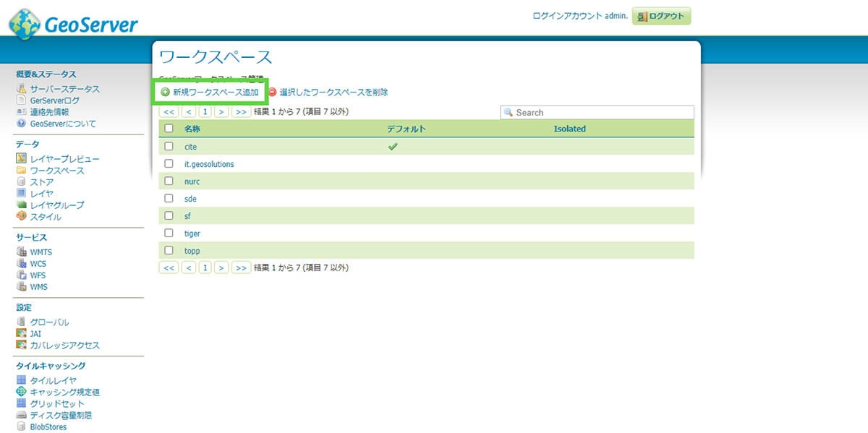
Task: Click the green plus add-workspace icon
Action: (165, 93)
